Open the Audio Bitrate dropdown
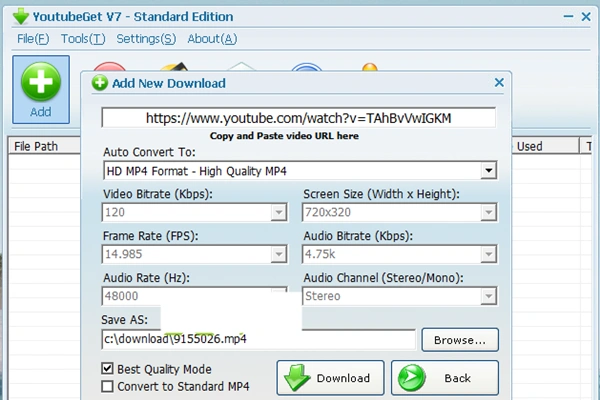Image resolution: width=600 pixels, height=400 pixels. pos(488,255)
